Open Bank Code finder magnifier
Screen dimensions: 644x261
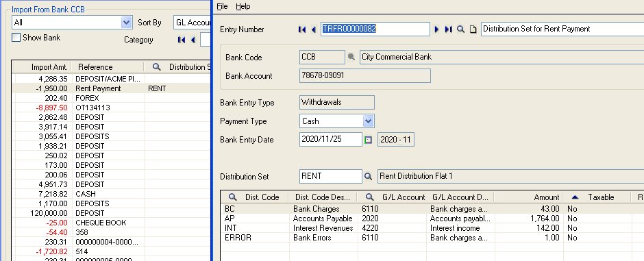pyautogui.click(x=351, y=57)
